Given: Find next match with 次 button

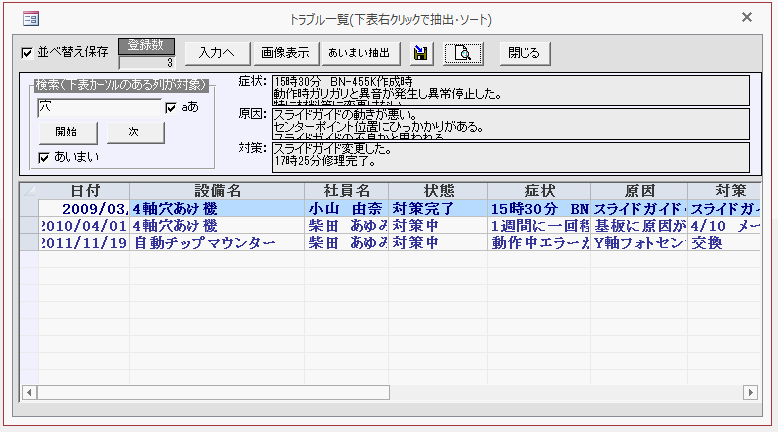Looking at the screenshot, I should click(134, 132).
